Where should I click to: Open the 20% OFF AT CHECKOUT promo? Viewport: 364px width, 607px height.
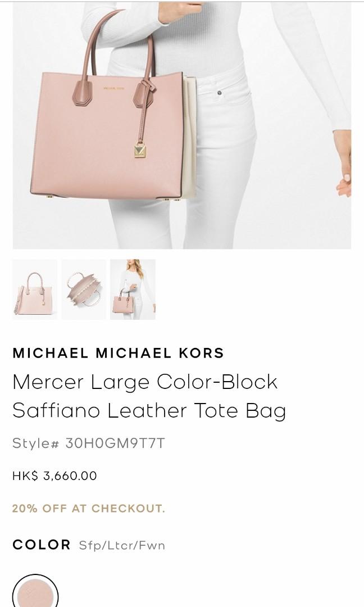[89, 508]
